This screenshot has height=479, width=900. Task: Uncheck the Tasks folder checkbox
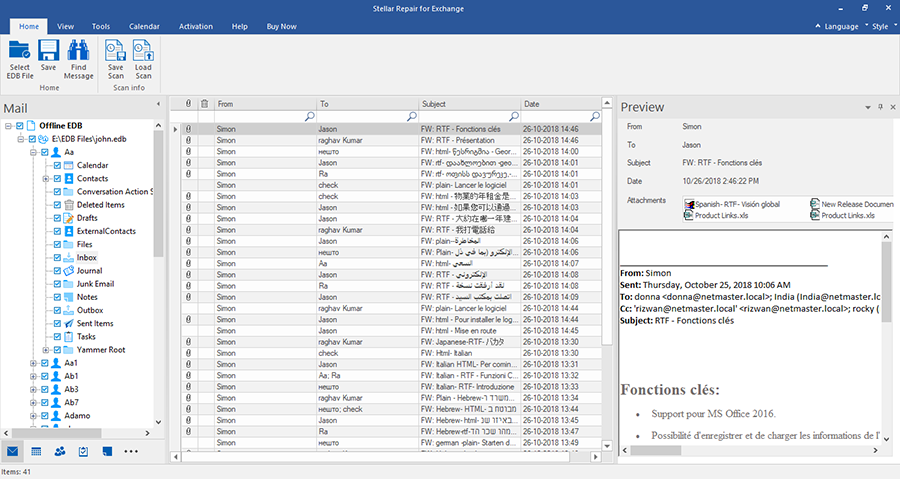57,337
